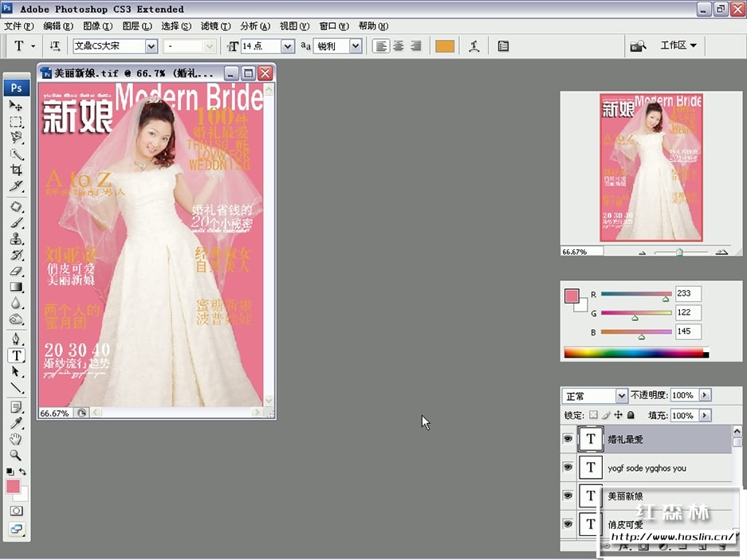Click the orange text color swatch

[x=445, y=46]
